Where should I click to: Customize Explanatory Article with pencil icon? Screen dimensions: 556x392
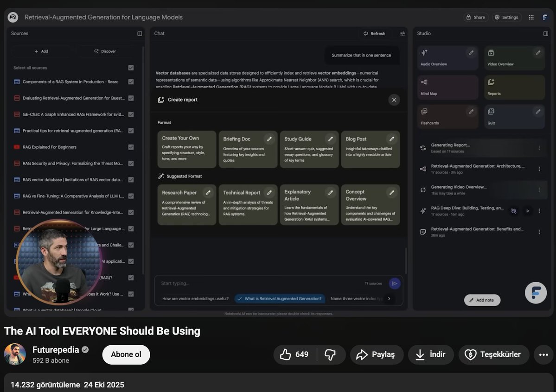coord(331,192)
